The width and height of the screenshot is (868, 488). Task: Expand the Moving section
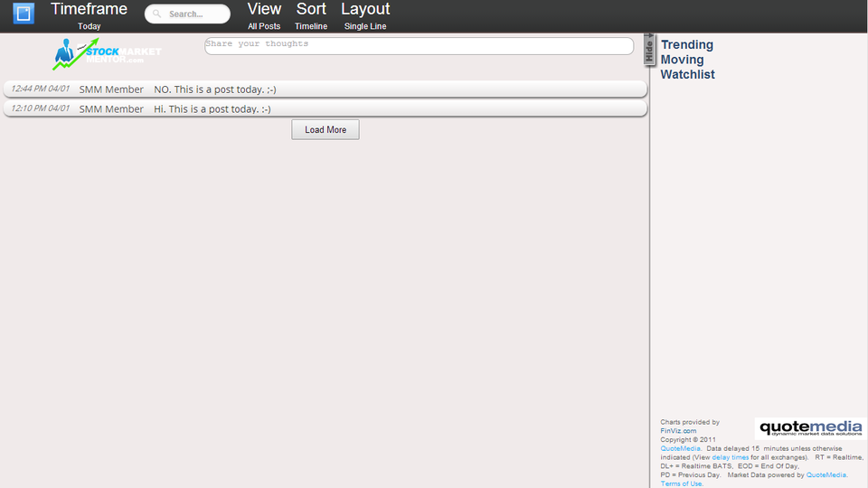point(682,60)
